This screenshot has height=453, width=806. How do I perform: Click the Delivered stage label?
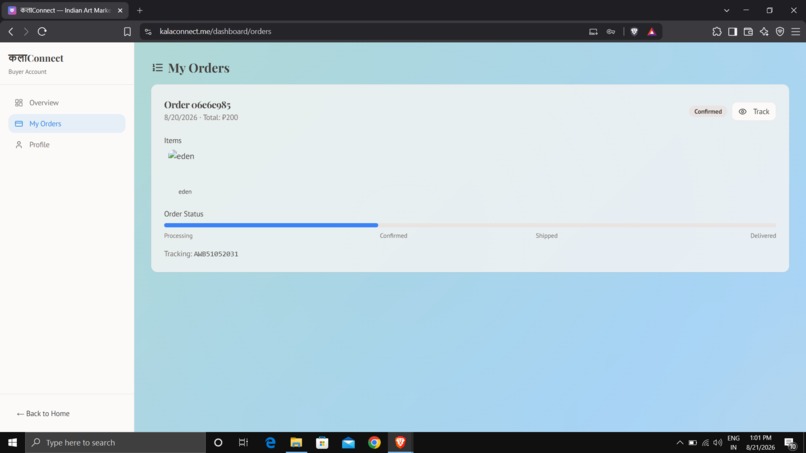coord(763,235)
